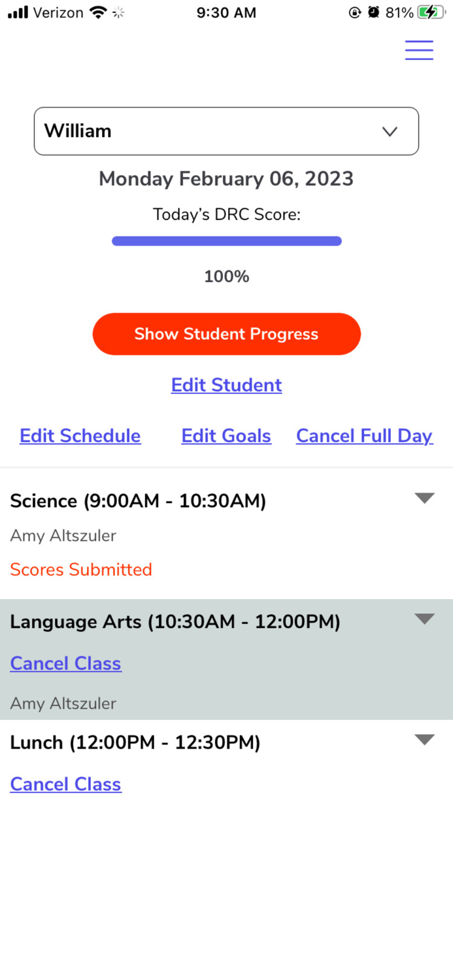Cancel the Lunch class
Viewport: 453px width, 980px height.
point(65,784)
